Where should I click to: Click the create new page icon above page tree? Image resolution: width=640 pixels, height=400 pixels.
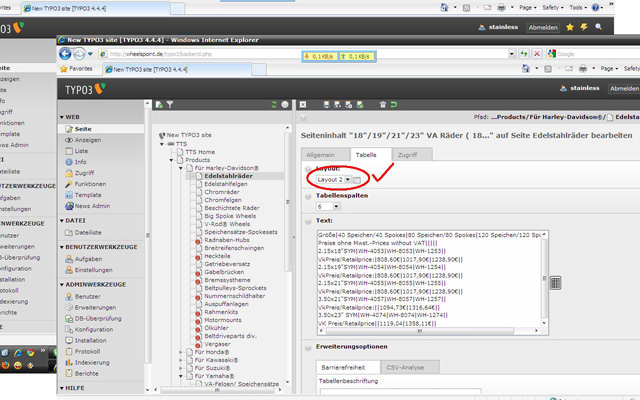point(159,105)
